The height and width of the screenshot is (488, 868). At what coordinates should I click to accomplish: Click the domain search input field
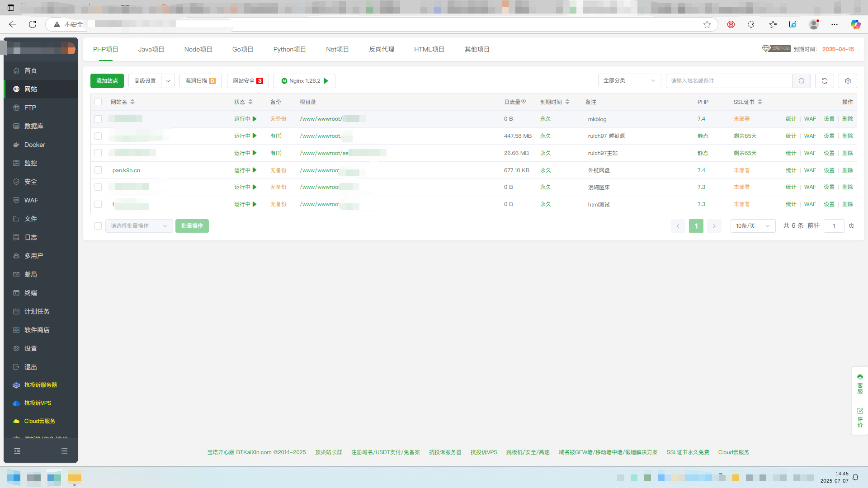pos(729,81)
